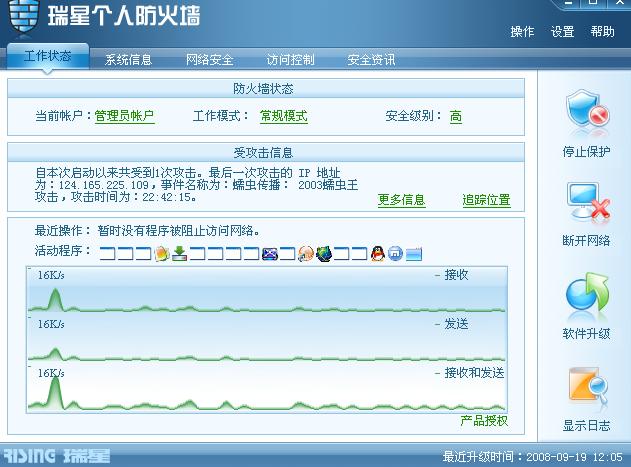Go to the 安全资讯 tab
Image resolution: width=631 pixels, height=467 pixels.
pos(371,60)
